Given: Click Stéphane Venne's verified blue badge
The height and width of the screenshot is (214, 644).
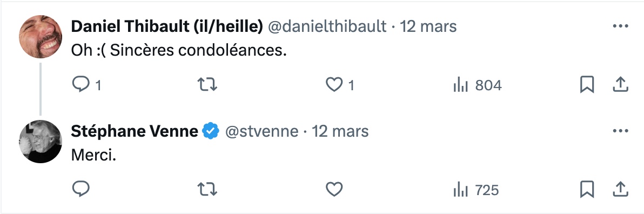Looking at the screenshot, I should pos(211,131).
